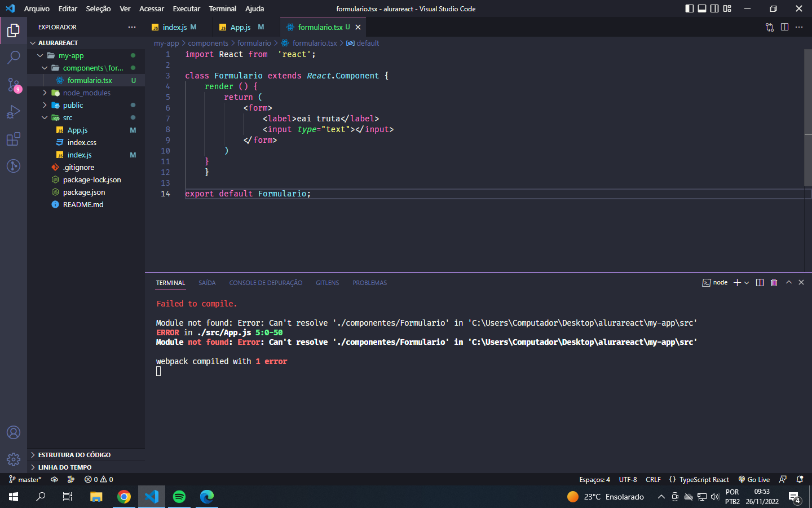
Task: Switch to CONSOLE DE DEPURAÇÃO tab
Action: 266,283
